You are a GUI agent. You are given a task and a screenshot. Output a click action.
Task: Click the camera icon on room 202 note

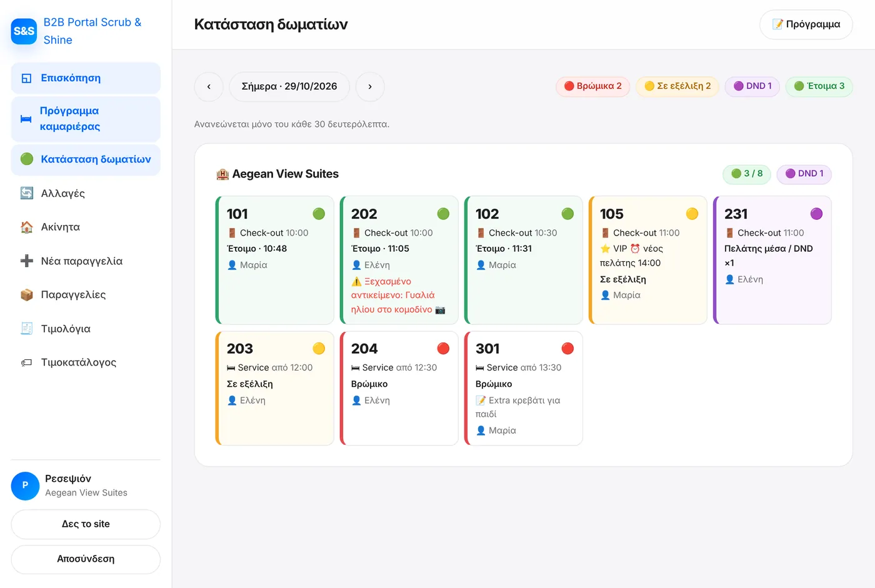tap(440, 309)
